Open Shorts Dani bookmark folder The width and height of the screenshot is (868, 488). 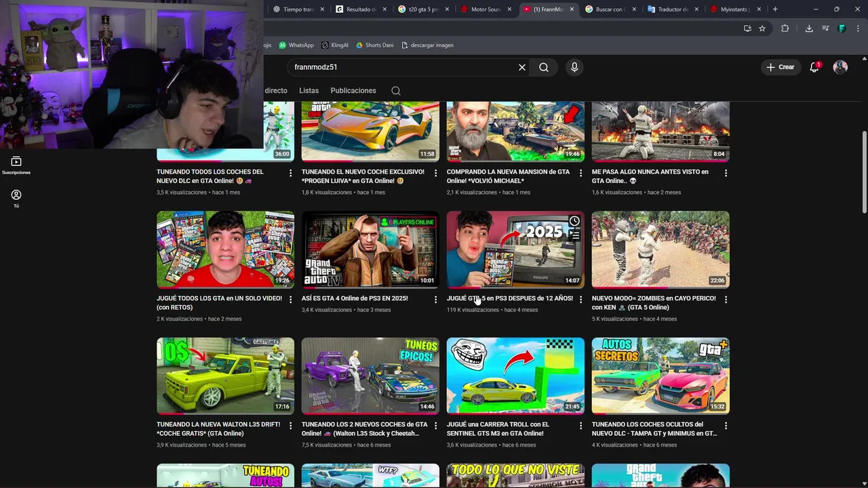(x=374, y=45)
